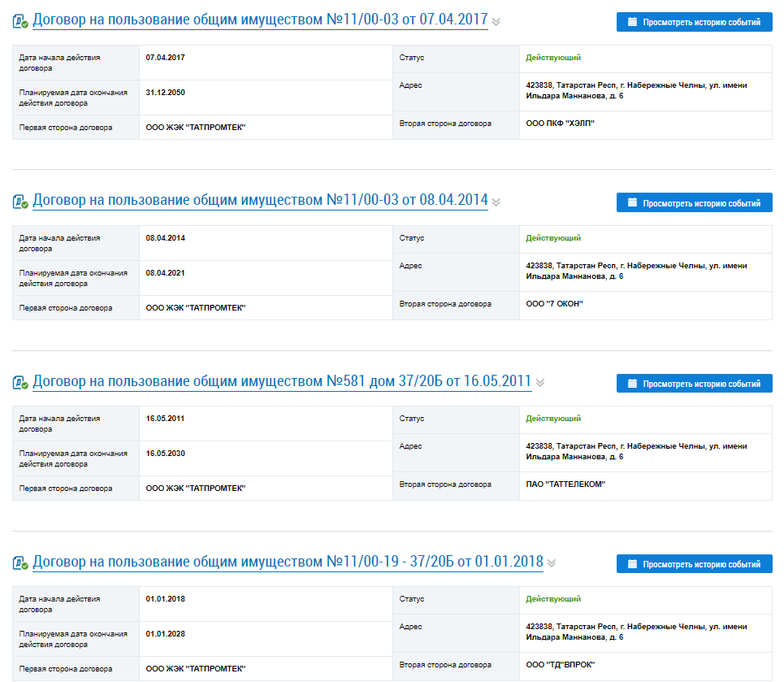The height and width of the screenshot is (682, 784).
Task: Click address of the ООО ТД ВПРОК contract
Action: (636, 632)
